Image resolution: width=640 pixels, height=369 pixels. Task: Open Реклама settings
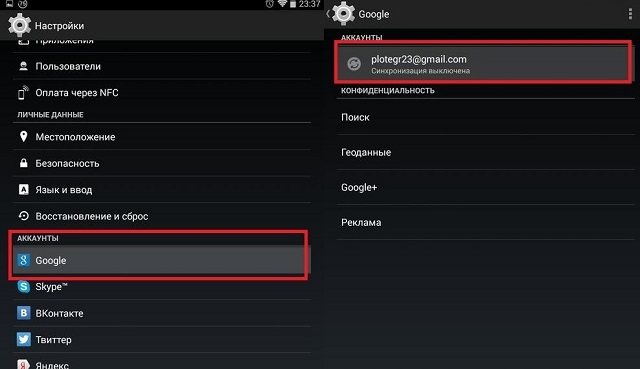click(486, 222)
